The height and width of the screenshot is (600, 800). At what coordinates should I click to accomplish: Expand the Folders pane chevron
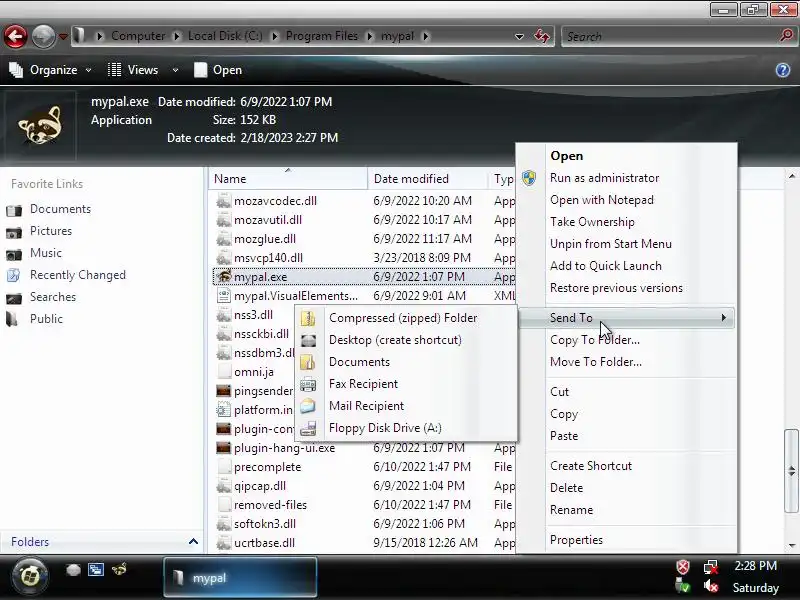click(193, 541)
